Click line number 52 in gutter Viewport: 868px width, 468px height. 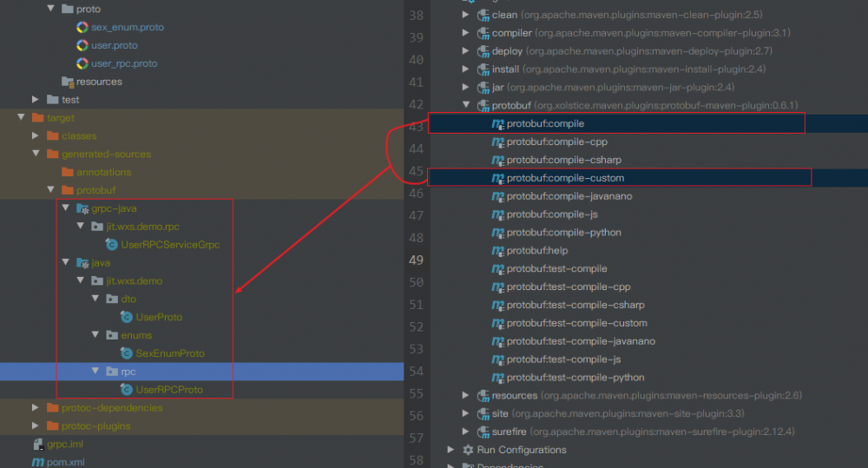416,326
